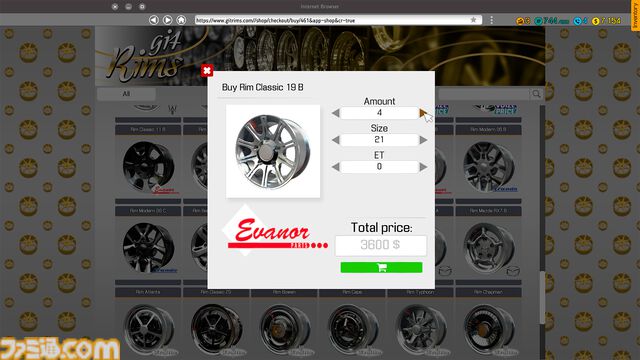This screenshot has height=360, width=640.
Task: Select the Rim Chapmen thumbnail
Action: point(489,329)
